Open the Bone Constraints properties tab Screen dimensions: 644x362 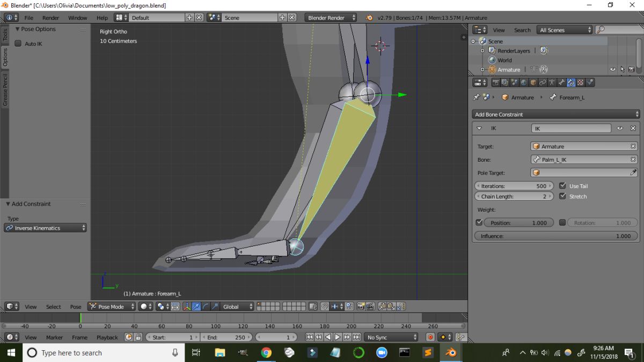[x=570, y=83]
